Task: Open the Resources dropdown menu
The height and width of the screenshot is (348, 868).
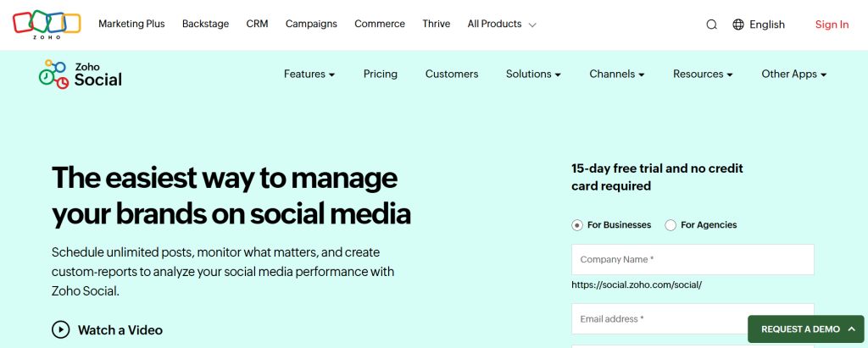Action: [x=703, y=75]
